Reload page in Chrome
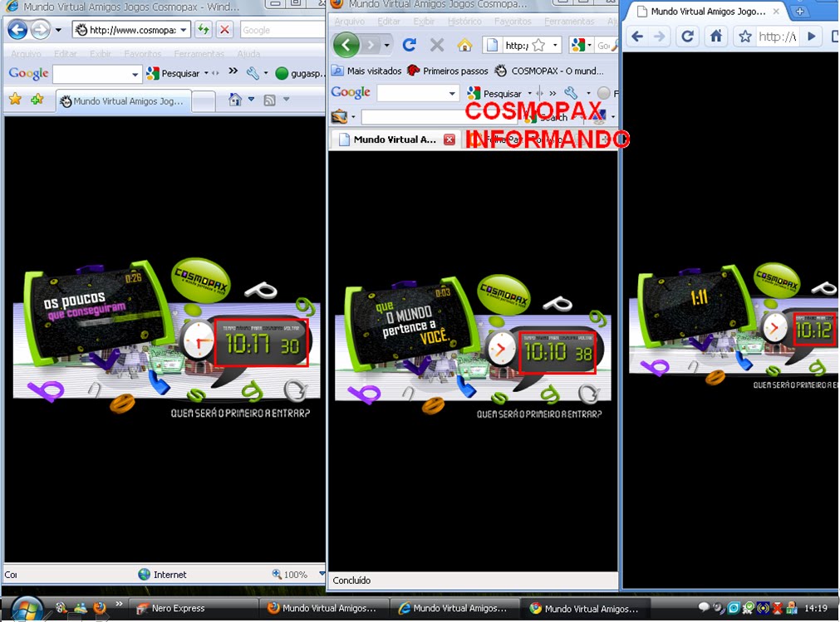 (687, 37)
